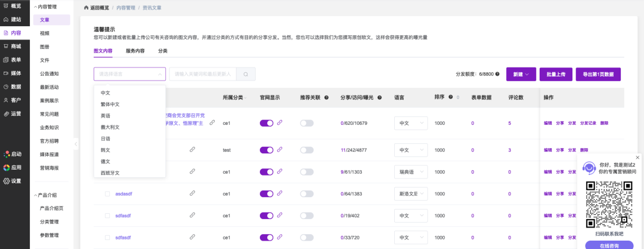The width and height of the screenshot is (644, 249).
Task: Click the 批量上传 button
Action: pyautogui.click(x=556, y=74)
